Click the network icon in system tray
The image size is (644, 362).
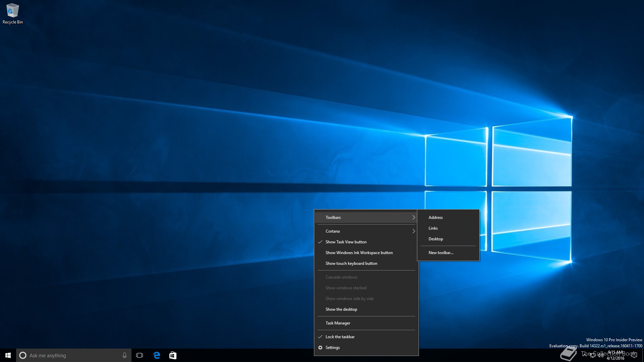pyautogui.click(x=593, y=355)
